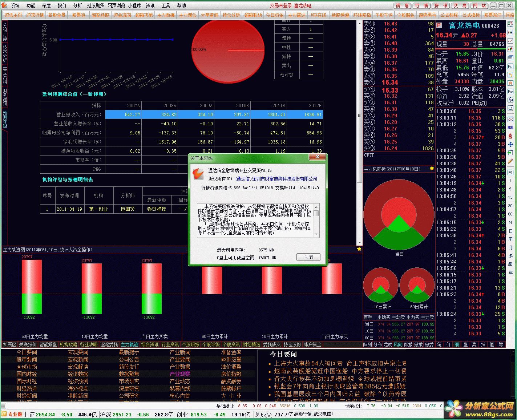This screenshot has height=420, width=517.
Task: Open the 帮助 menu
Action: coord(181,5)
